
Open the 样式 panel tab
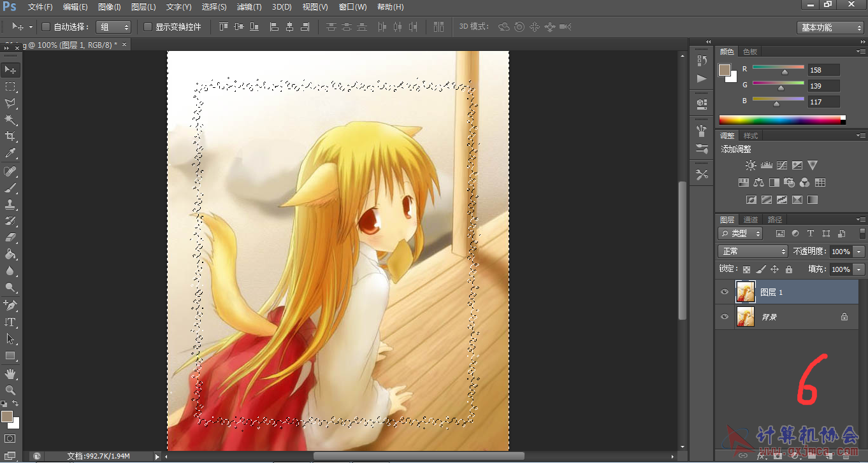[x=751, y=136]
